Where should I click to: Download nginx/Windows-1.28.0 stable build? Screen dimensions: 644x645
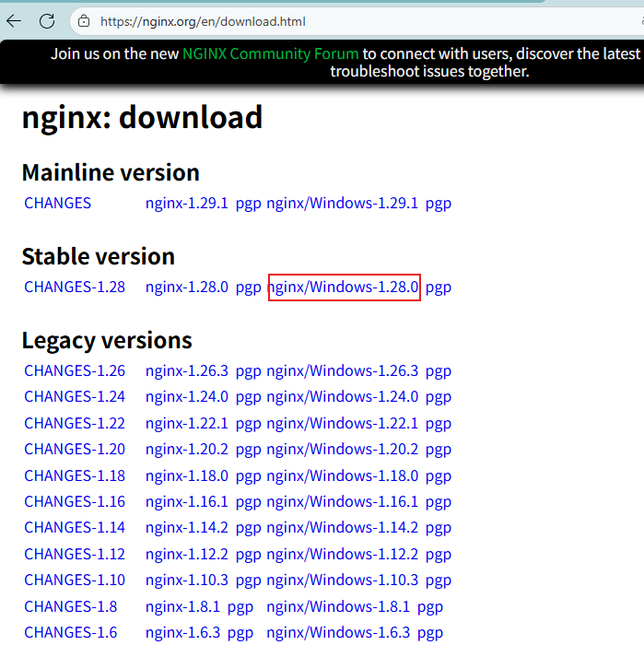(x=345, y=287)
